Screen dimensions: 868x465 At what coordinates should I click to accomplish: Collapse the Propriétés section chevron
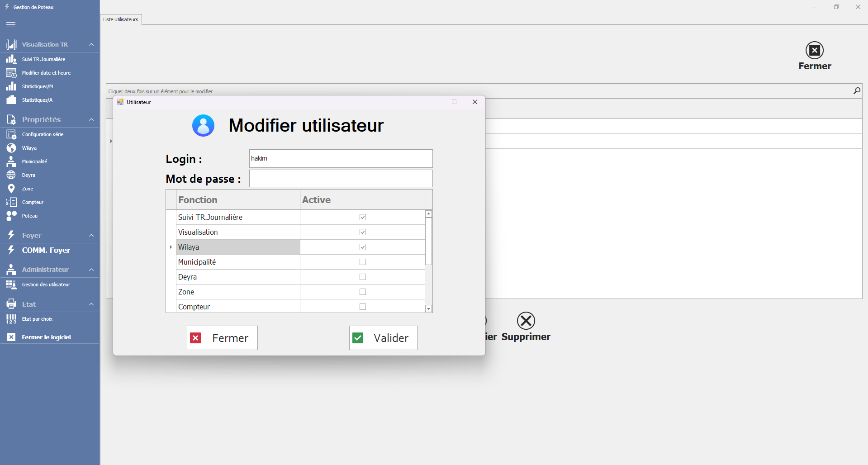(x=91, y=119)
